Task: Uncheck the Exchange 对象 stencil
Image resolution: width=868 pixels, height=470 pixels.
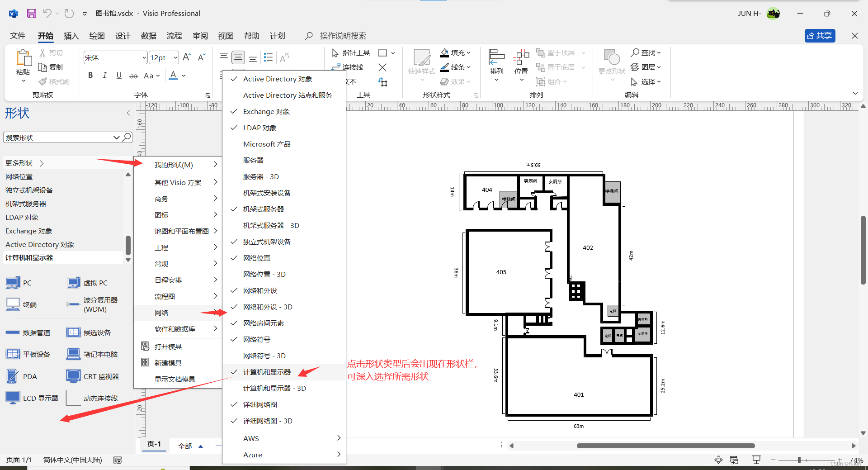Action: click(x=284, y=111)
